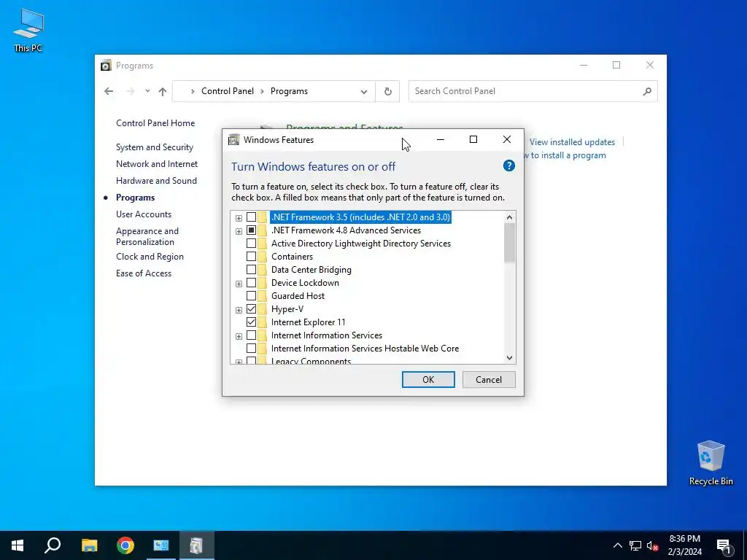Minimize the Windows Features dialog
747x560 pixels.
[x=440, y=139]
